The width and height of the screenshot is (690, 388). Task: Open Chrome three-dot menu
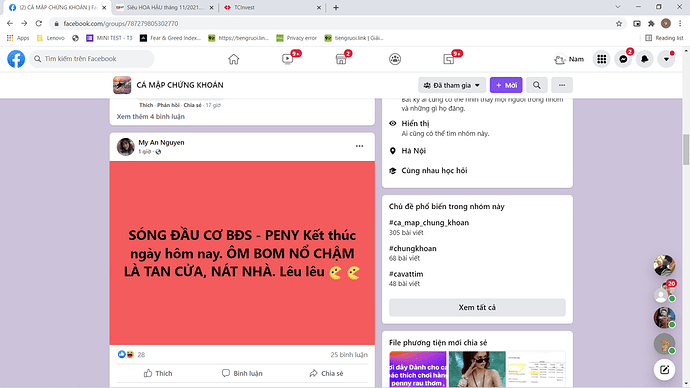coord(680,23)
